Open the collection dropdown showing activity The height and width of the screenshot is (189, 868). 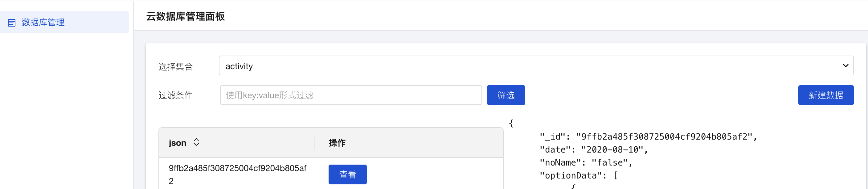click(x=536, y=65)
